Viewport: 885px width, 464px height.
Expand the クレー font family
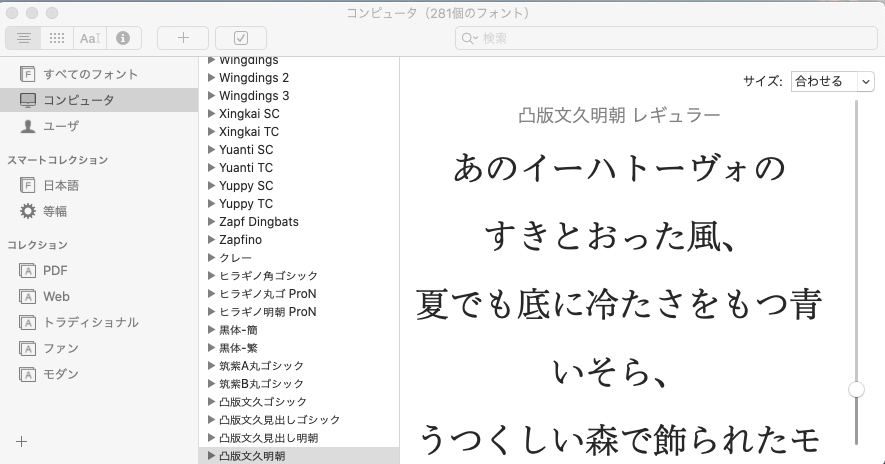[x=212, y=258]
